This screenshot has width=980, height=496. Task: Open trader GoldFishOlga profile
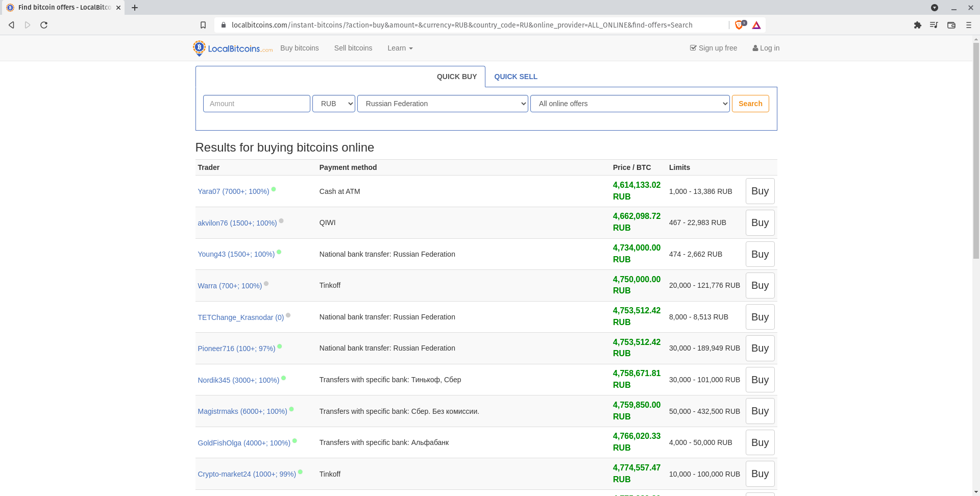tap(244, 443)
